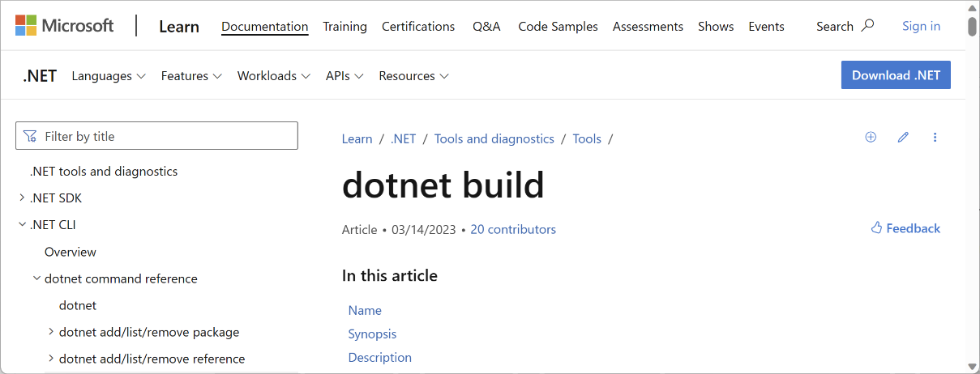The height and width of the screenshot is (374, 980).
Task: Expand the Workloads dropdown
Action: pos(274,75)
